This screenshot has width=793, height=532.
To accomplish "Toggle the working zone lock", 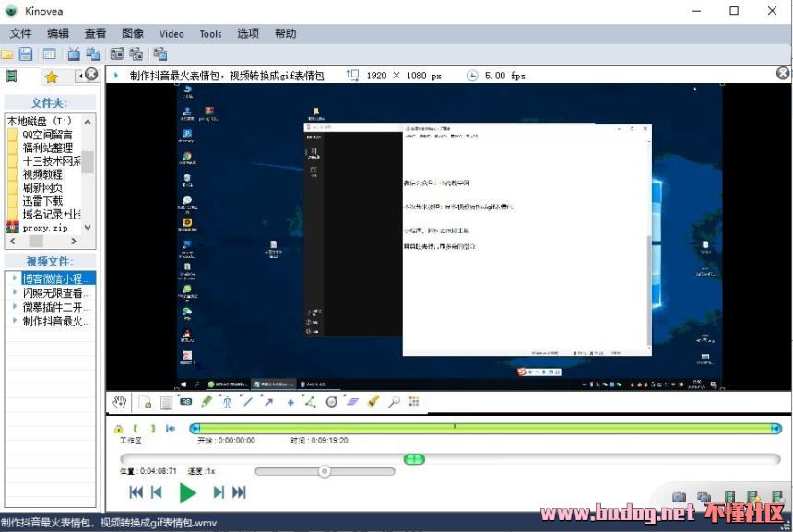I will tap(119, 429).
